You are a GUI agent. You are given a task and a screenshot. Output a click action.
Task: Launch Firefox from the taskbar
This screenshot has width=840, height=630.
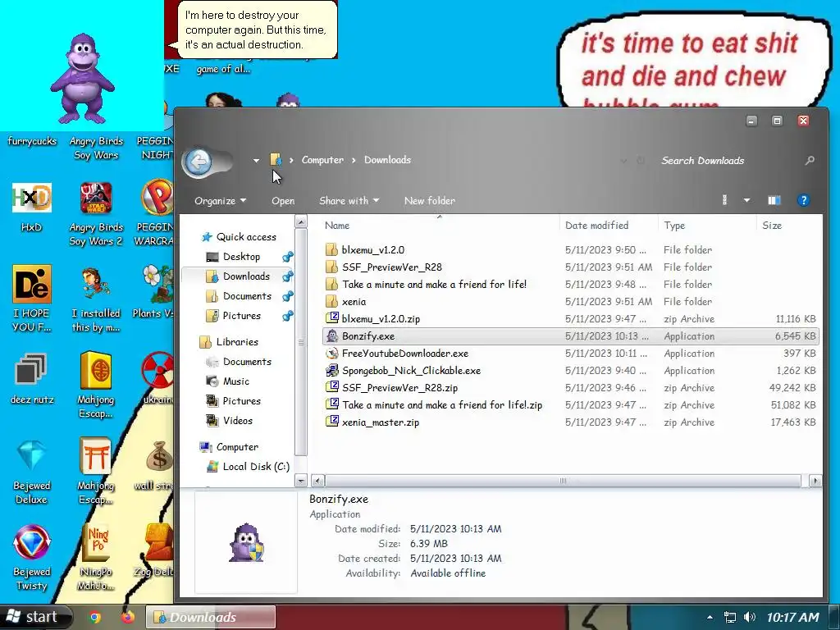[127, 617]
